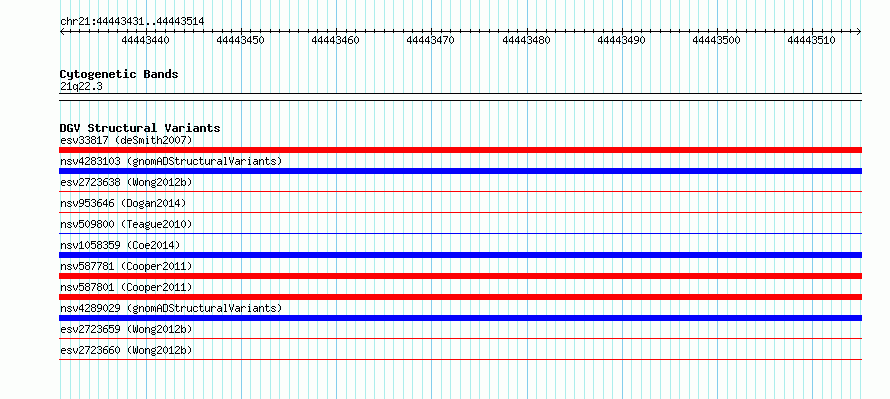Image resolution: width=890 pixels, height=399 pixels.
Task: Select the red bar for esv33817
Action: point(460,150)
